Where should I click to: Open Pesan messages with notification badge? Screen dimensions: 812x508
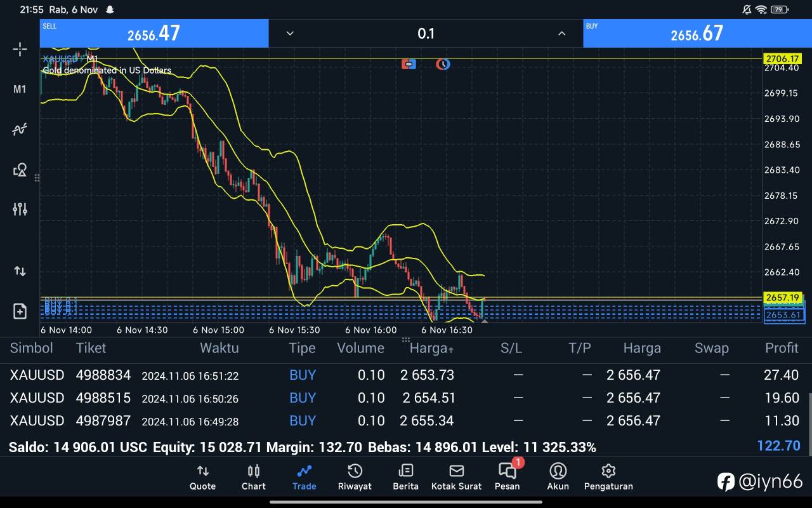[x=507, y=477]
